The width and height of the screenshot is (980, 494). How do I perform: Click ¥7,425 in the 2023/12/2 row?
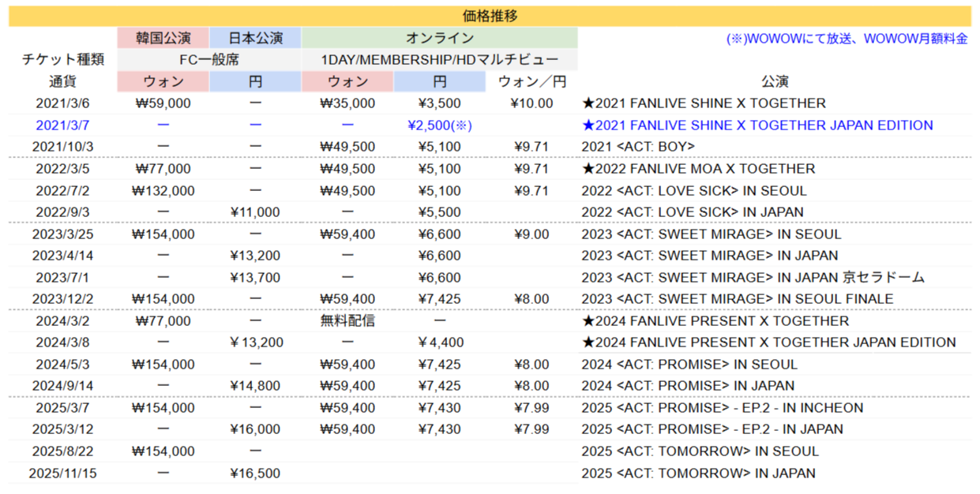[440, 299]
